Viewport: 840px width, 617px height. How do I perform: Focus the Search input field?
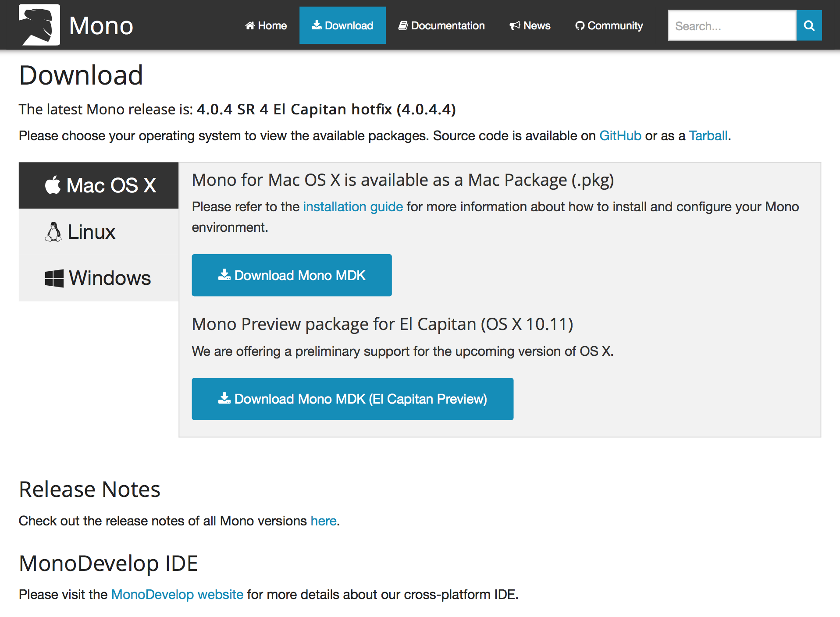pos(732,25)
